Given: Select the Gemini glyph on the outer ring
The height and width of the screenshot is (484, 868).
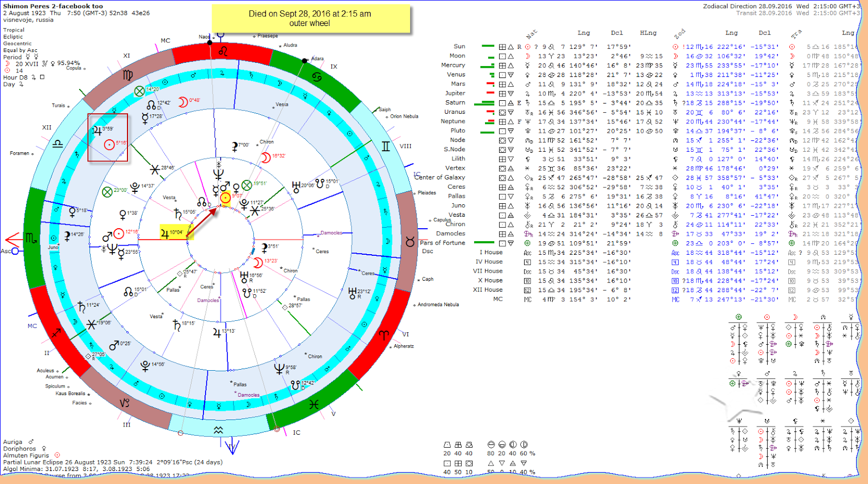Looking at the screenshot, I should 386,146.
